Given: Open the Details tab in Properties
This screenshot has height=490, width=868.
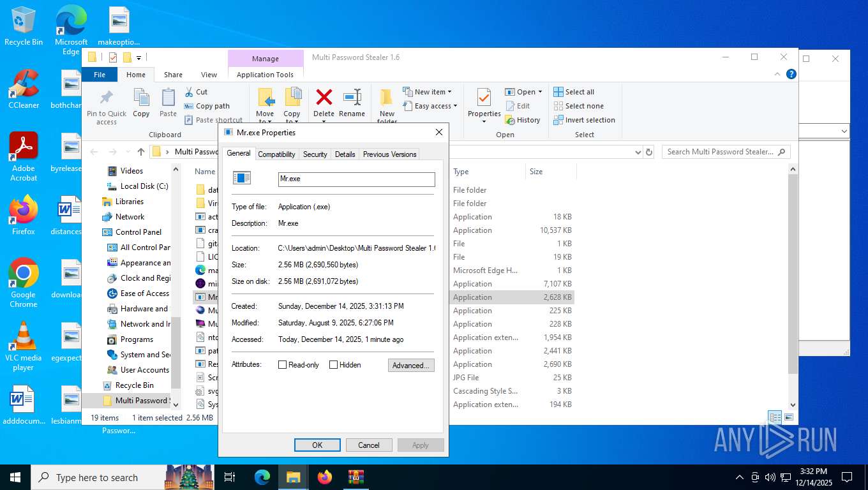Looking at the screenshot, I should click(345, 154).
